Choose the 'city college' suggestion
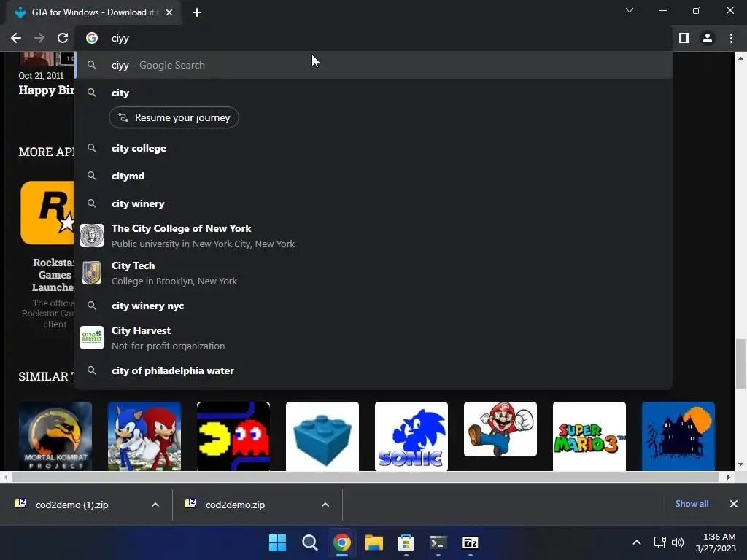 [x=373, y=148]
